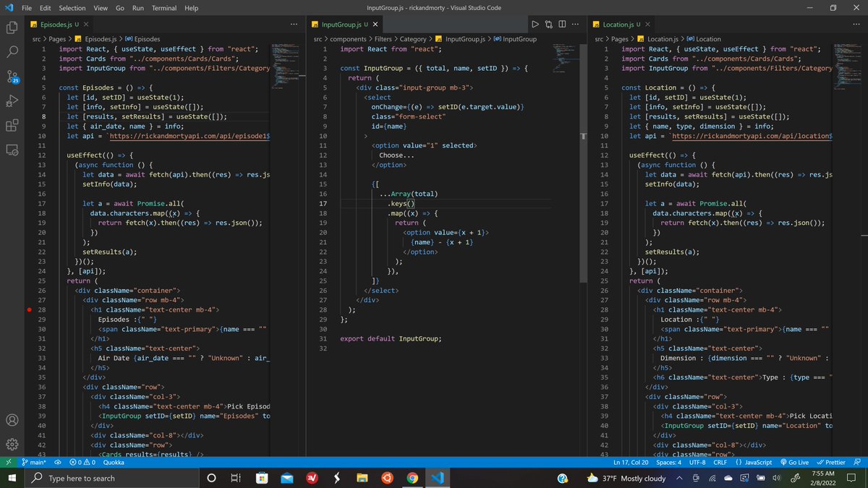Click Episodes symbol breadcrumb in Episodes.js editor
Screen dimensions: 868x488
142,39
